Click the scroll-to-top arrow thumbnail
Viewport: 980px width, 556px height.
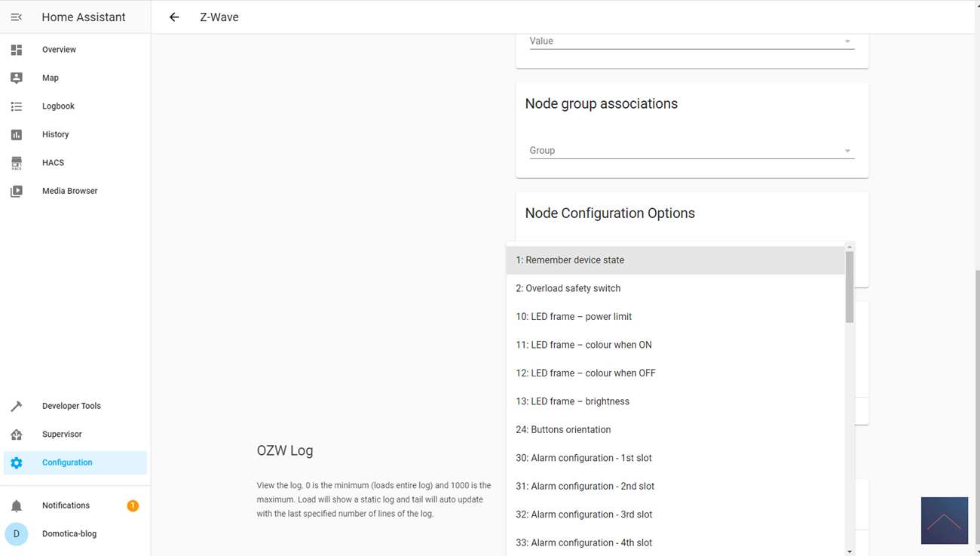(x=944, y=521)
